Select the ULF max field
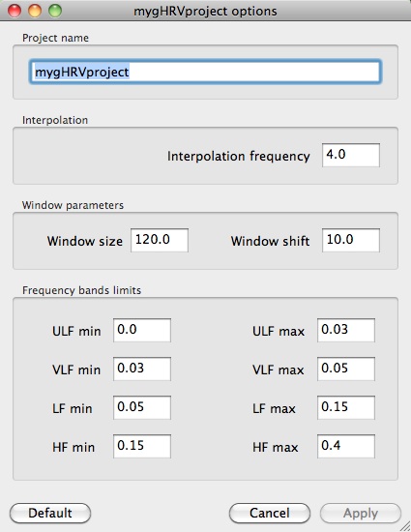Image resolution: width=411 pixels, height=532 pixels. [x=346, y=330]
